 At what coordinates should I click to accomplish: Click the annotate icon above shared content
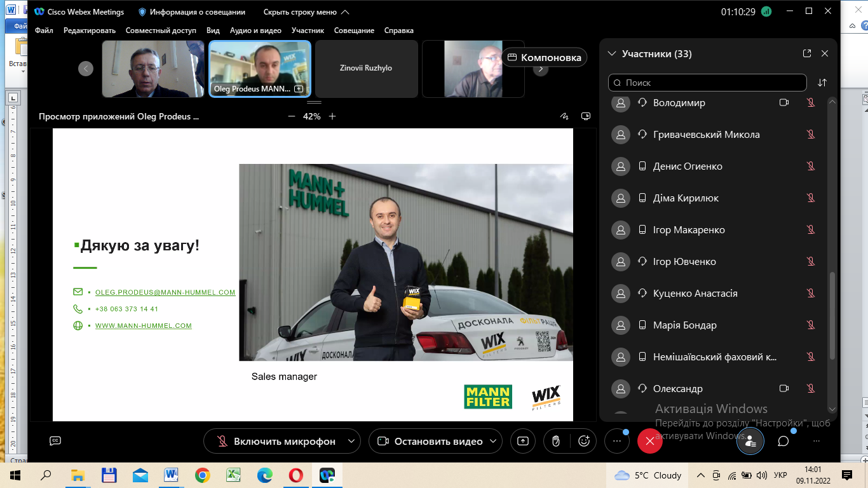pos(564,116)
